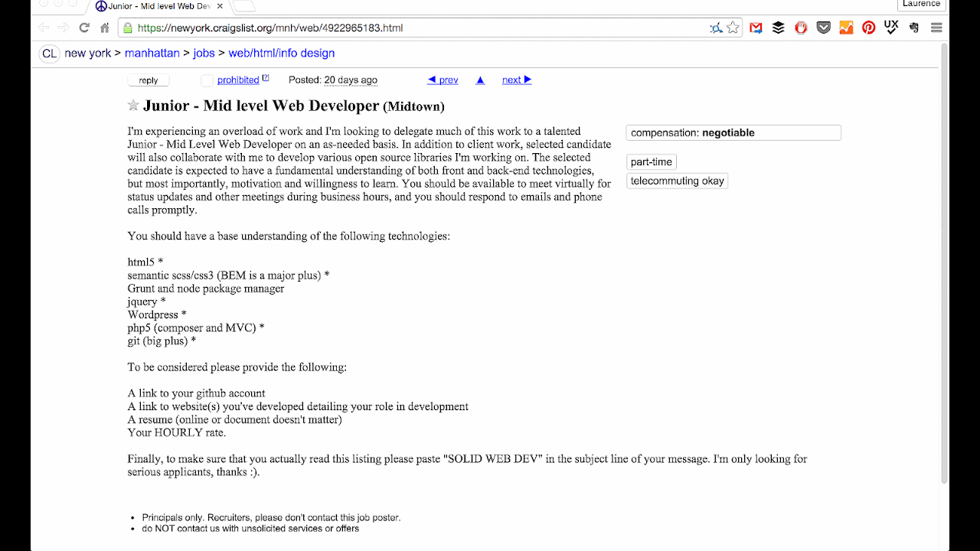Open the orange analytics chart extension

pyautogui.click(x=846, y=28)
